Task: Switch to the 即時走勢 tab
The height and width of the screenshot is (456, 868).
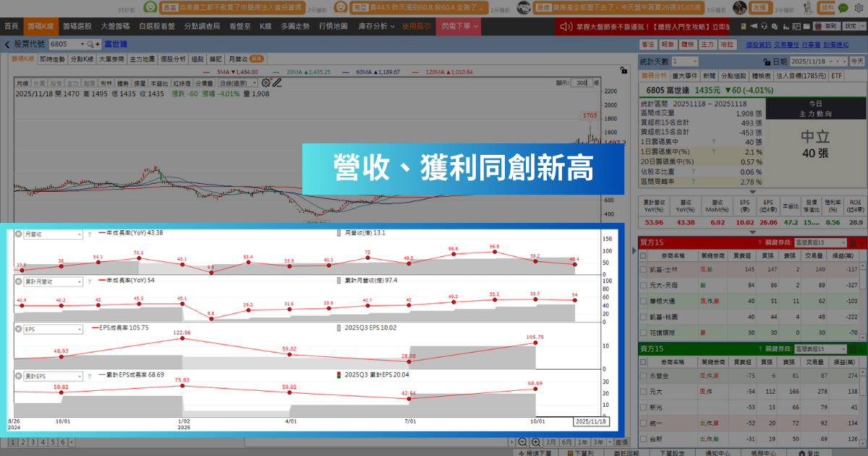Action: [51, 59]
